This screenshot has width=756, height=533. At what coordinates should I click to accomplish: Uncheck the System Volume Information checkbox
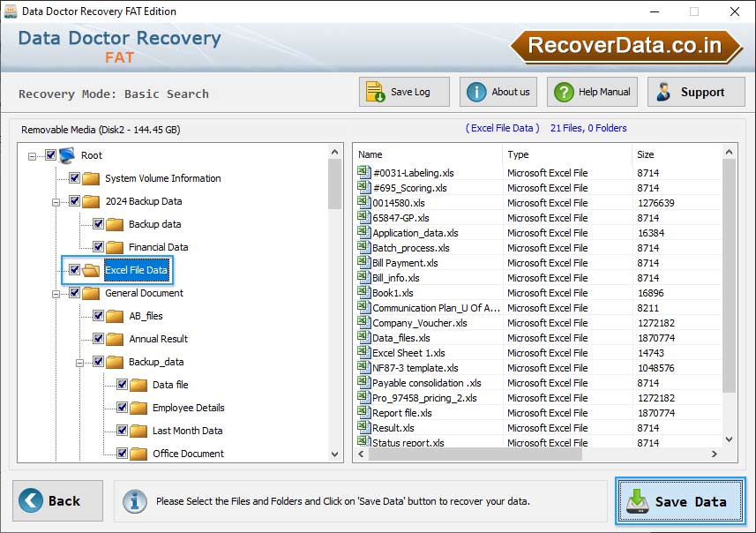coord(74,178)
